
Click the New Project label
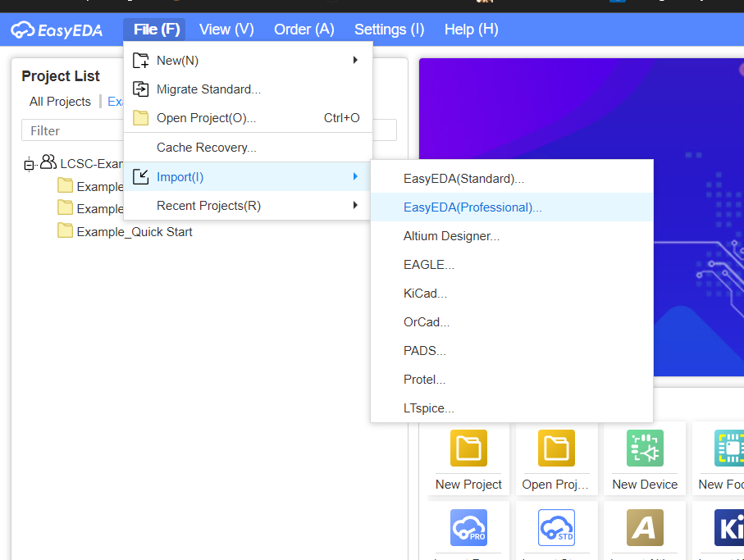(469, 484)
